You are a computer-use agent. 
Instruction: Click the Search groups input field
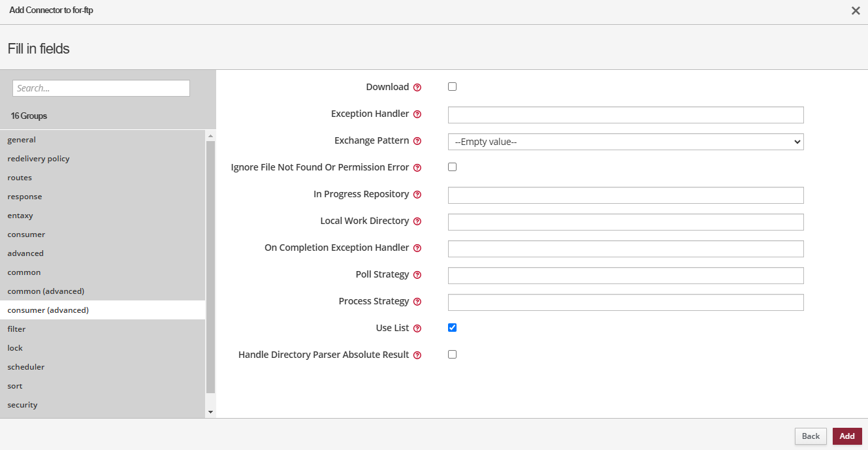[101, 88]
